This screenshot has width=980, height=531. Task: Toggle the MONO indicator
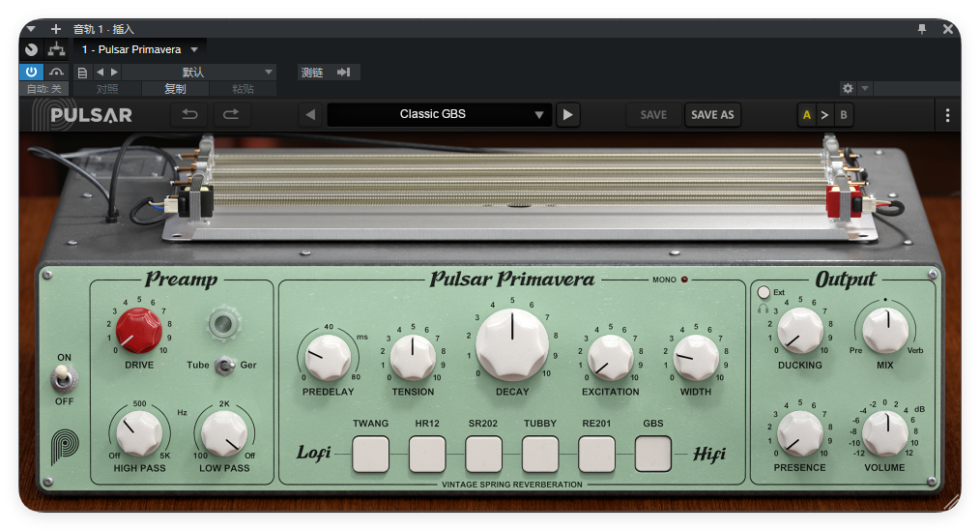pos(684,280)
